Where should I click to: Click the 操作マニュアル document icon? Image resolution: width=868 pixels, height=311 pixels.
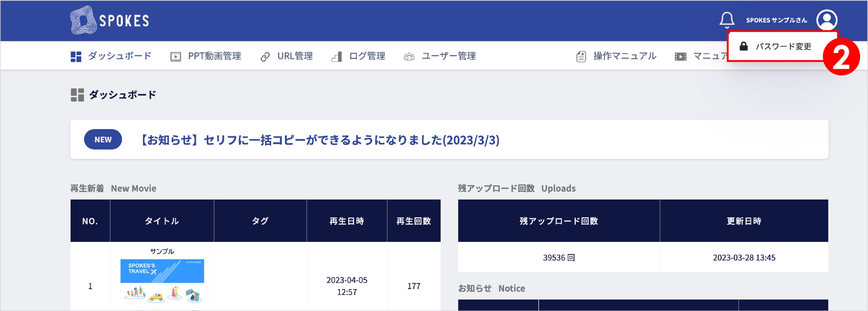point(581,56)
